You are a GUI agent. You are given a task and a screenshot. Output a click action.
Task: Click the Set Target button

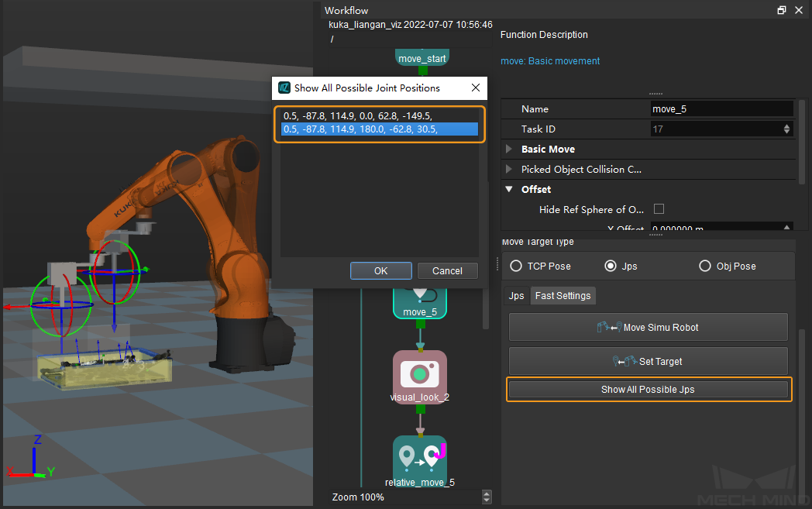pyautogui.click(x=649, y=362)
